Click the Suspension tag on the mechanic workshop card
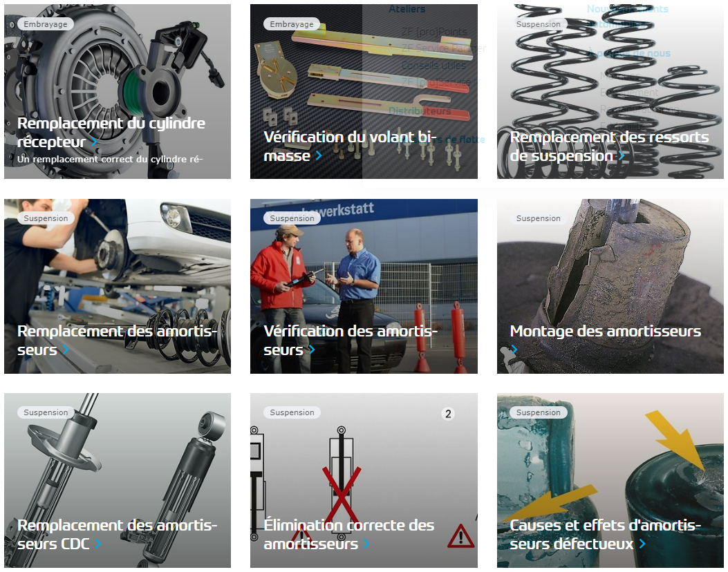Image resolution: width=728 pixels, height=572 pixels. [46, 218]
